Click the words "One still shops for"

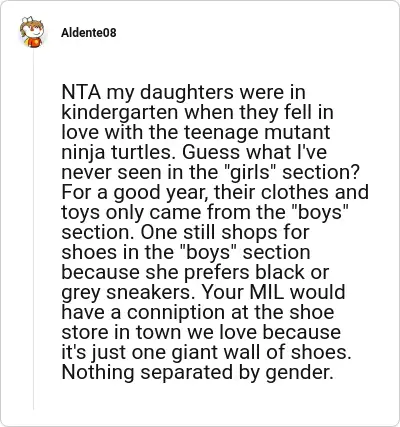pyautogui.click(x=225, y=232)
